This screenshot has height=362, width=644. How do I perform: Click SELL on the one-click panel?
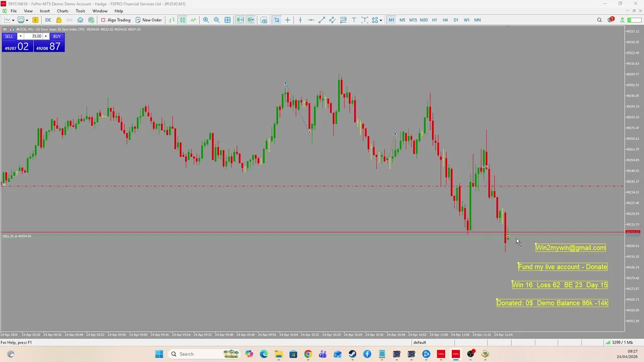coord(9,36)
